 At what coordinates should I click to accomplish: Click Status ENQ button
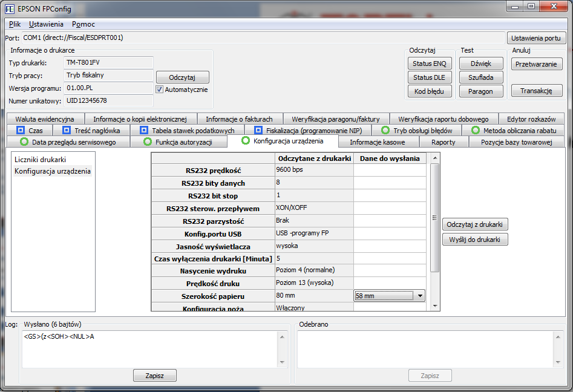pyautogui.click(x=430, y=64)
